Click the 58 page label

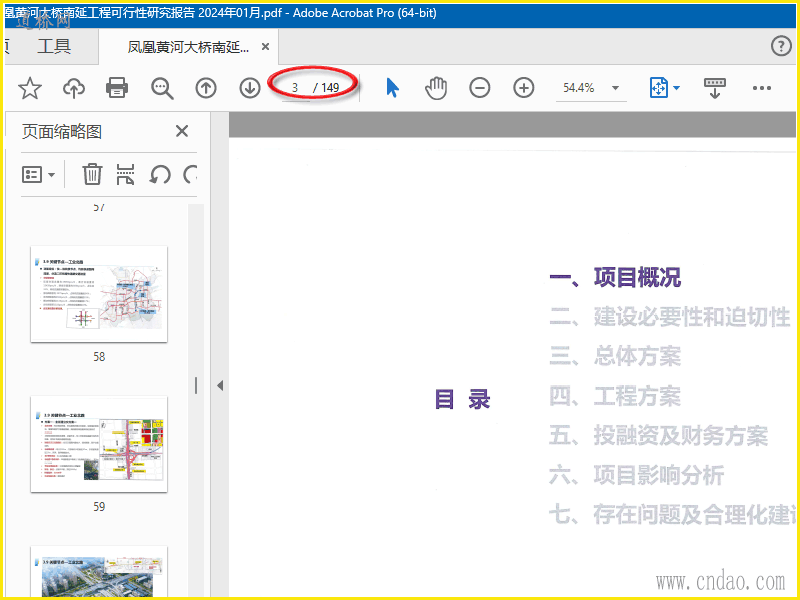pyautogui.click(x=99, y=357)
